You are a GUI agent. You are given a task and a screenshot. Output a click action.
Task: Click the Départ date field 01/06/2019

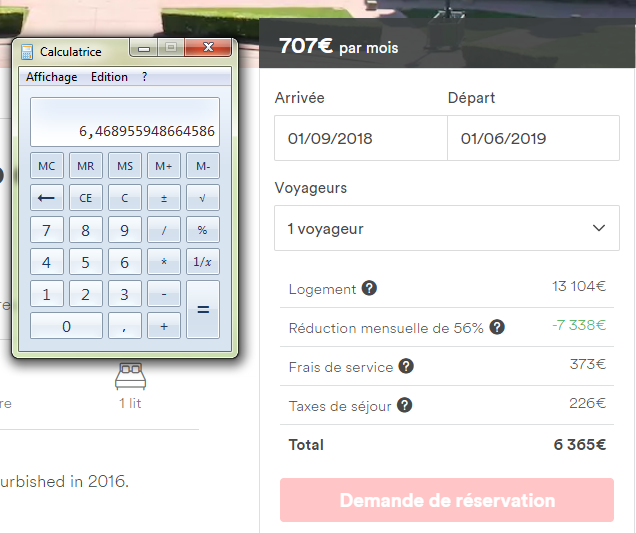pos(533,139)
